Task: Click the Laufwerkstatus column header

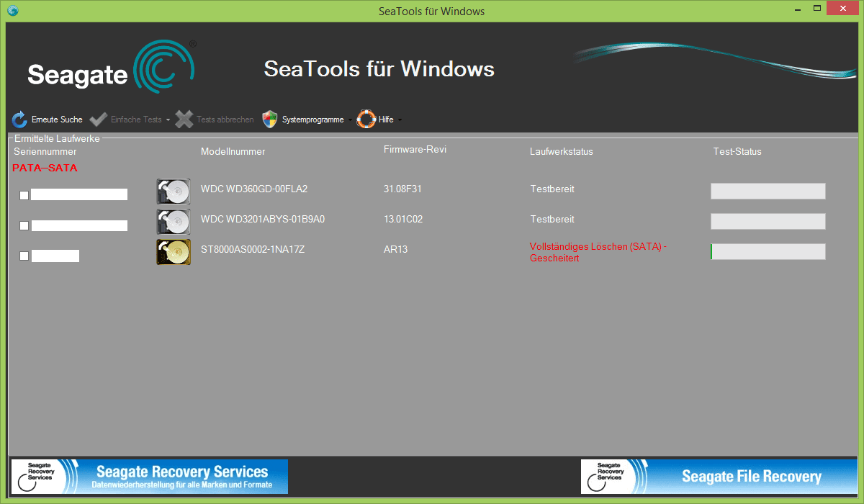Action: 562,152
